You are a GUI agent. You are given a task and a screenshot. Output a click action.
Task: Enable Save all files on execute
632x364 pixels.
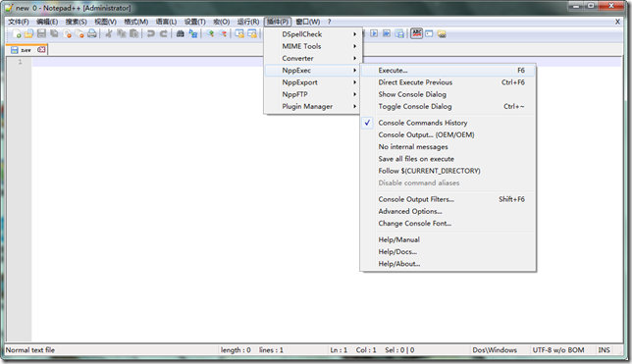coord(448,159)
